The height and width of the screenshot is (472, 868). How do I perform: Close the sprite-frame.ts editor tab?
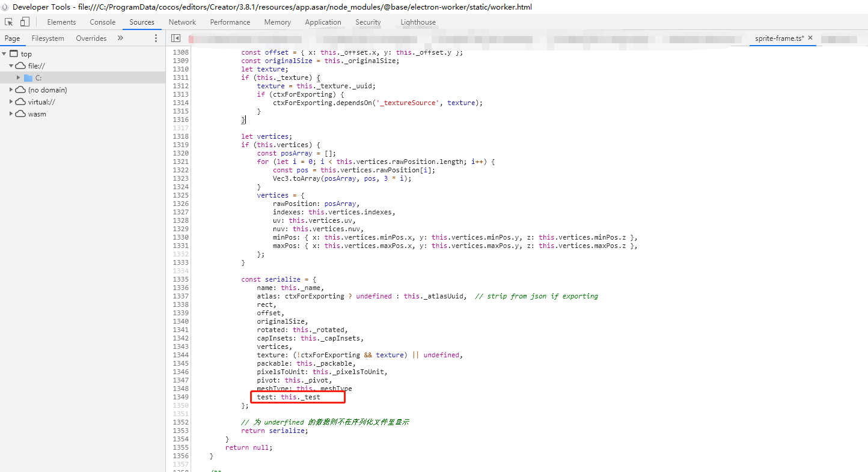(x=810, y=38)
